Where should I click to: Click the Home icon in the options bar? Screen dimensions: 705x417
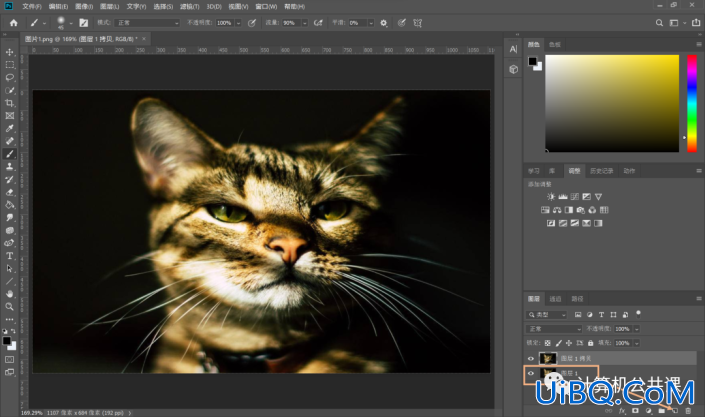13,22
